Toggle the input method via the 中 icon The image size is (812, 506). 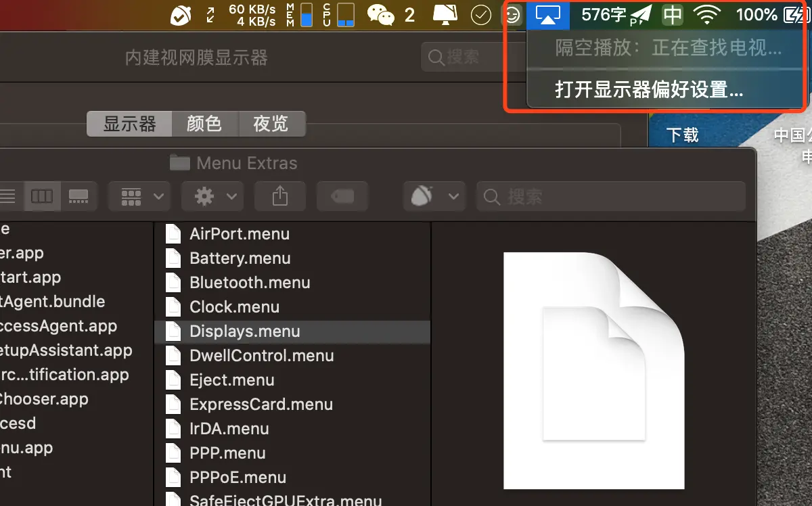coord(672,15)
